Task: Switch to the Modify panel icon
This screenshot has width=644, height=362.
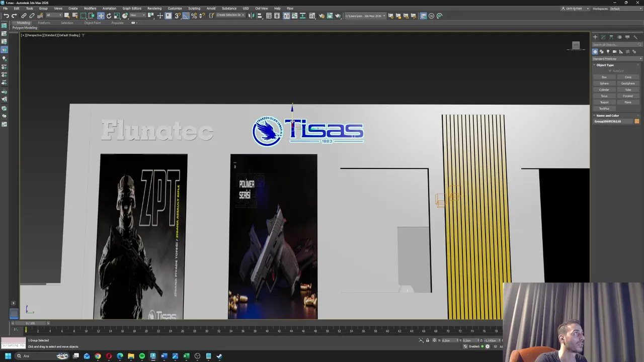Action: [603, 37]
